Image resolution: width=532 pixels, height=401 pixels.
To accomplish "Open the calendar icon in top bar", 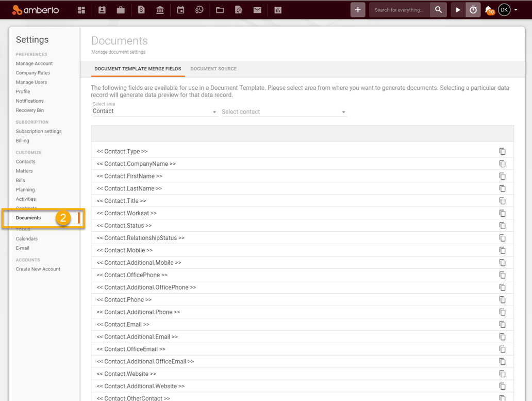I will [180, 10].
